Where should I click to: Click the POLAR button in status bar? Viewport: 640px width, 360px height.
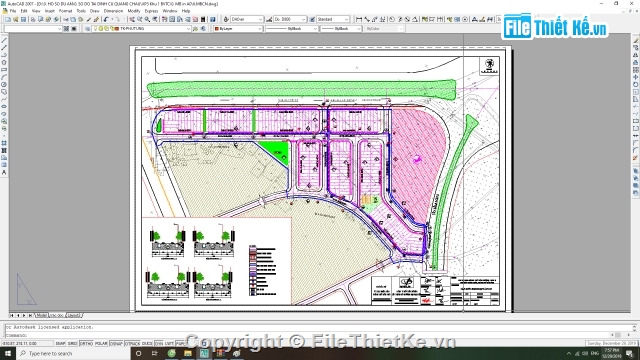101,344
